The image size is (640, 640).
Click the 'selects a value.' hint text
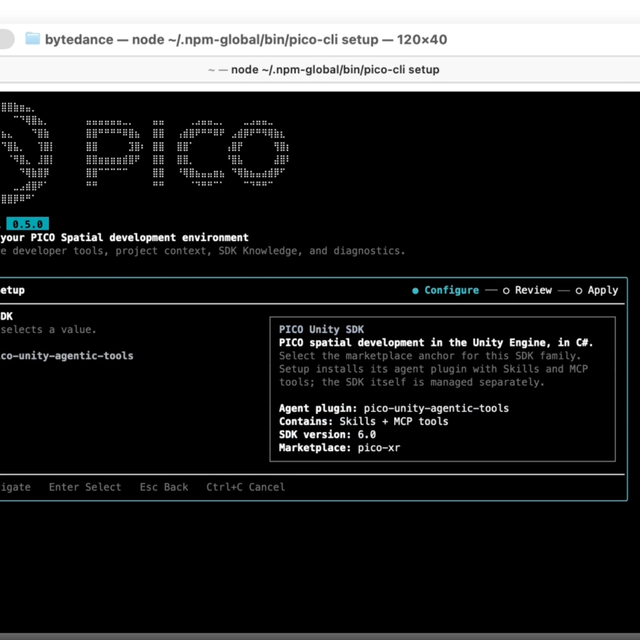pyautogui.click(x=48, y=329)
